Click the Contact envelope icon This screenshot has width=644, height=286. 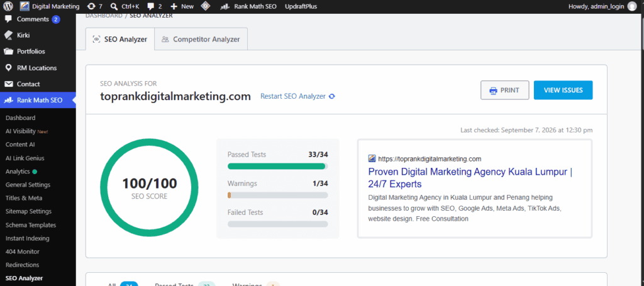tap(9, 84)
